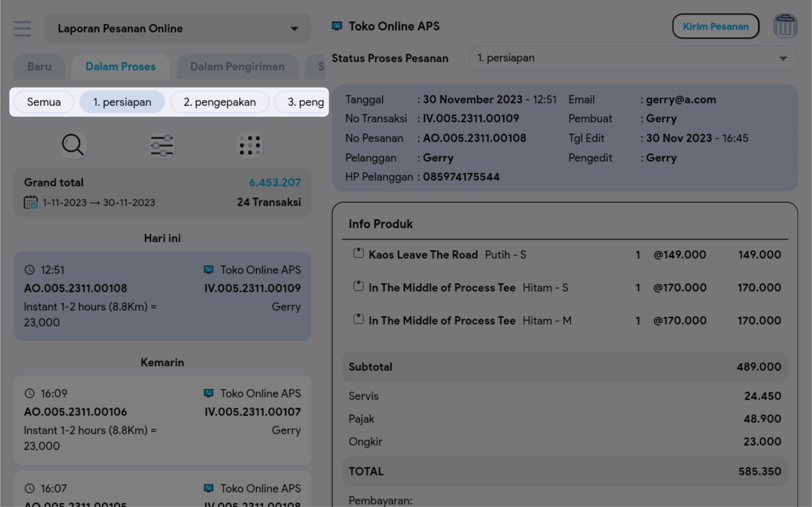Viewport: 812px width, 507px height.
Task: Select the 2. pengepakan filter chip
Action: click(220, 102)
